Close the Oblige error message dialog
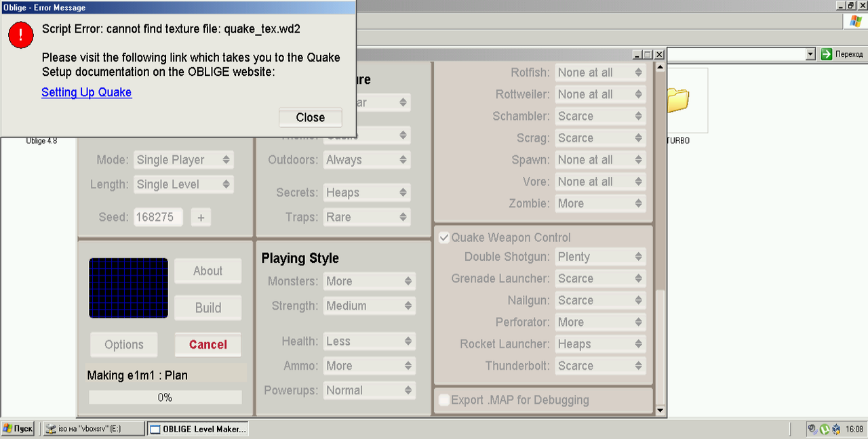This screenshot has width=868, height=439. (x=310, y=117)
